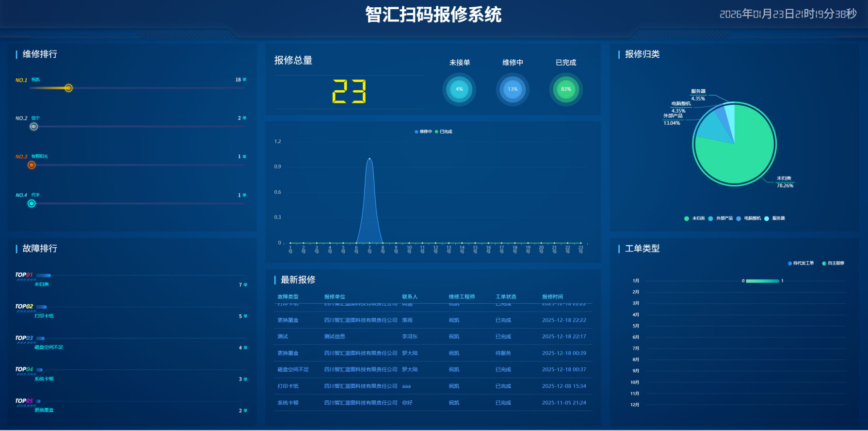Click the contact 李浔东
This screenshot has height=431, width=868.
tap(410, 336)
